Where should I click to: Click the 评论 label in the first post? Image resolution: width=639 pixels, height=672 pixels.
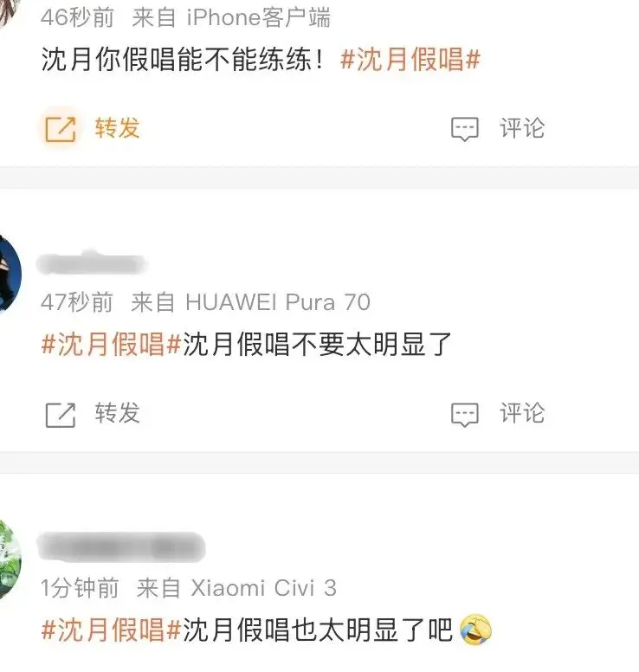522,127
